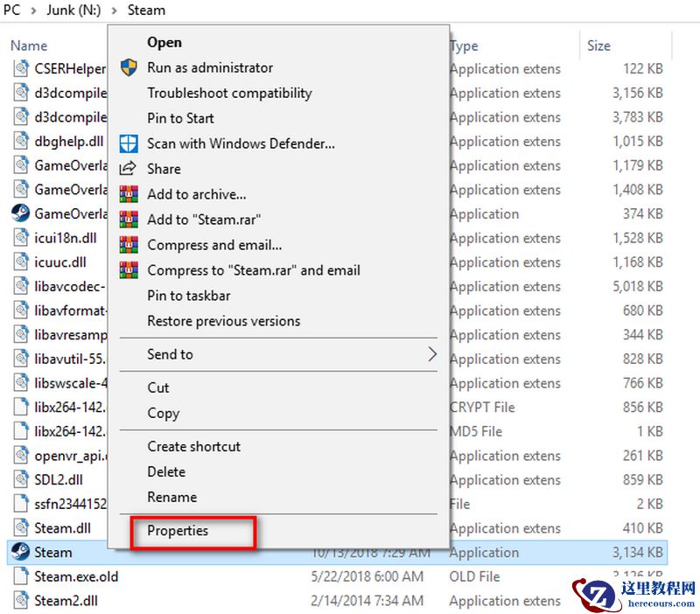The height and width of the screenshot is (614, 700).
Task: Click the 5/22/2018 6:00 AM date cell
Action: pos(367,576)
